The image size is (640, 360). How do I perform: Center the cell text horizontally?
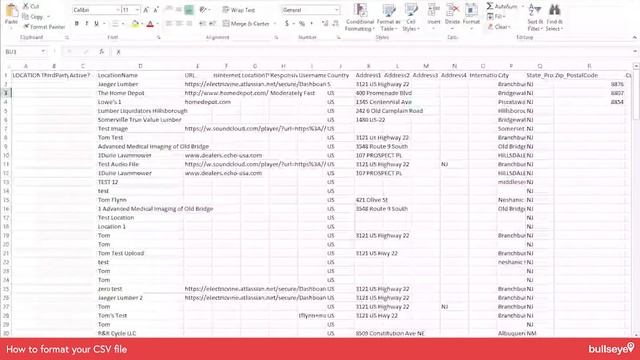[179, 24]
